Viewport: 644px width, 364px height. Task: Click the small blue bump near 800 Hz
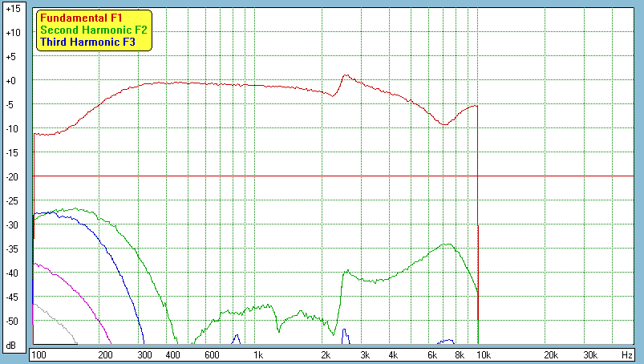coord(236,336)
